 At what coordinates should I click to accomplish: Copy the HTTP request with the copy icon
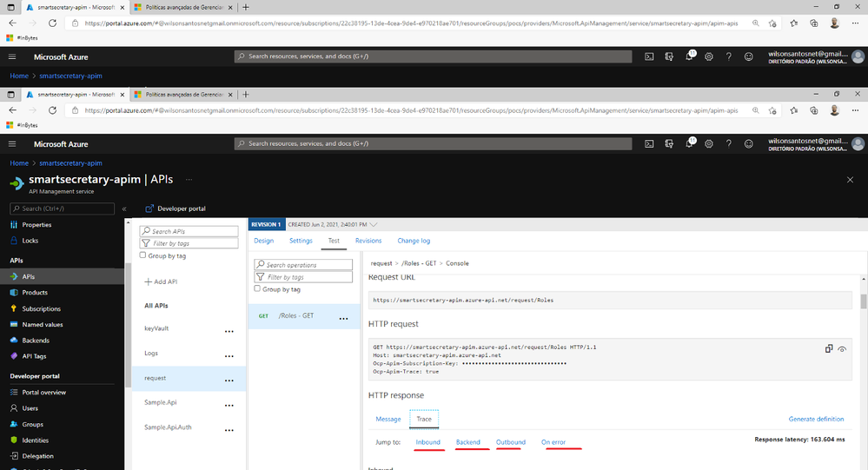829,348
